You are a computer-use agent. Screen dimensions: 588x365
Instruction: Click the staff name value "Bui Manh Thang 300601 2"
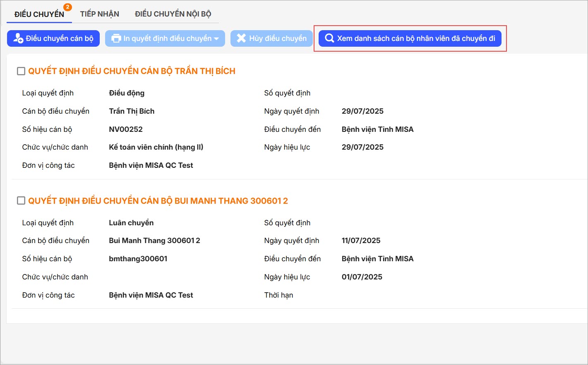(154, 241)
